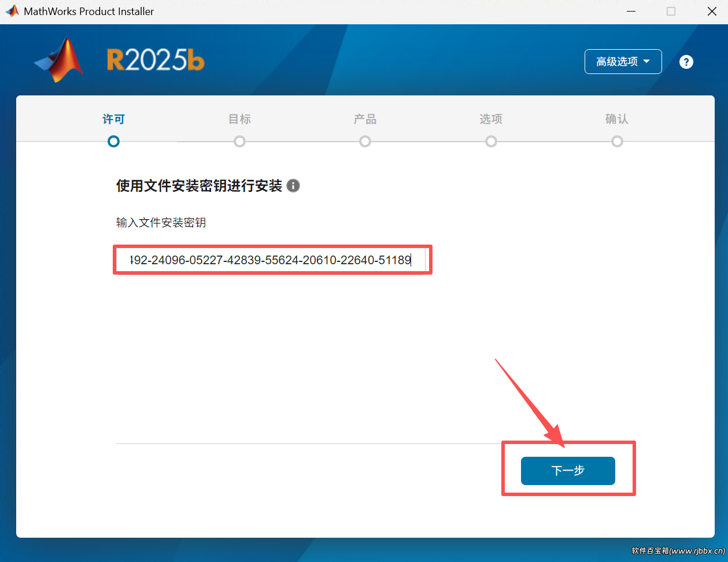Select the 选项 step tab

(x=491, y=119)
